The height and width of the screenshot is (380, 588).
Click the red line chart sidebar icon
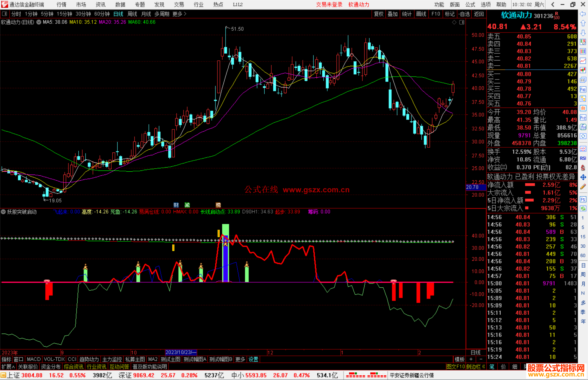[x=583, y=61]
